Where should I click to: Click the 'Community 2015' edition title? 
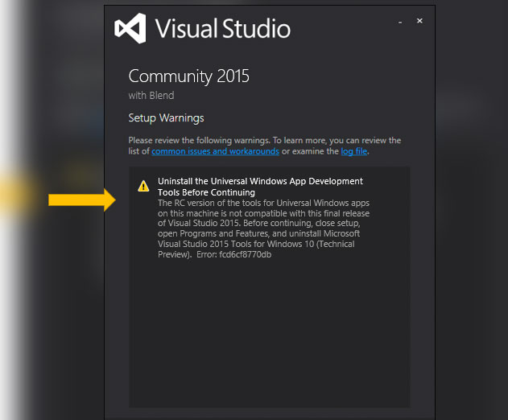point(189,76)
